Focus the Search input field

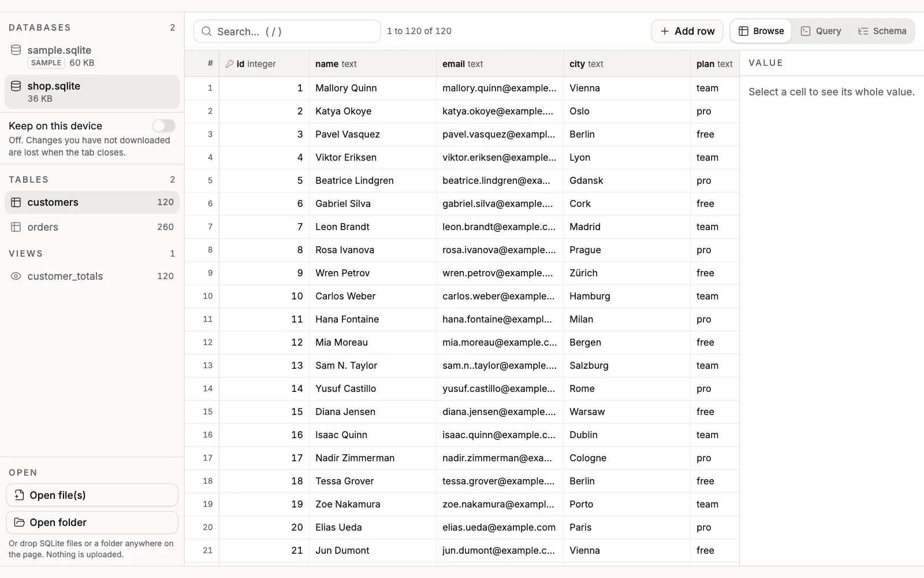click(x=287, y=31)
